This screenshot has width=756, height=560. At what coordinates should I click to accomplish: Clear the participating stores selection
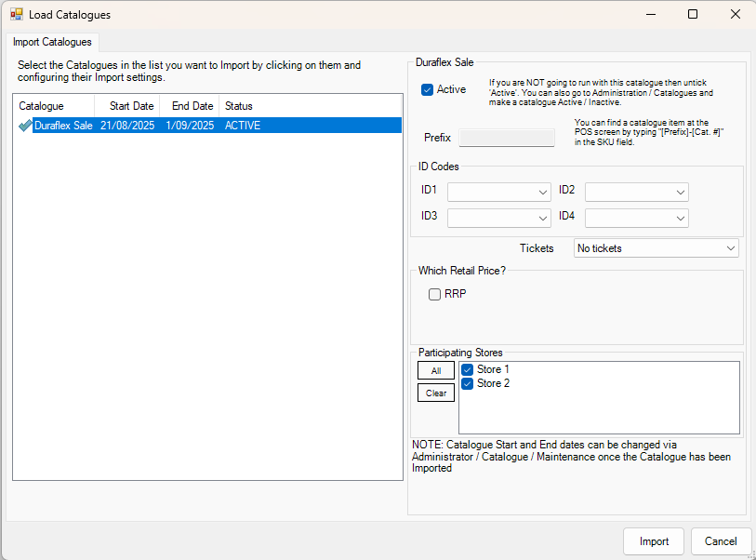(436, 393)
